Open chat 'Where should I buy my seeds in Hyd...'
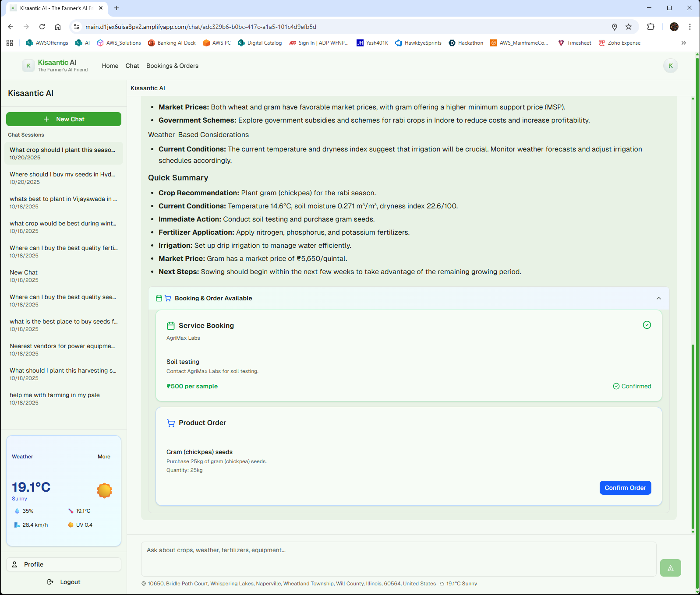The image size is (700, 595). (x=64, y=178)
